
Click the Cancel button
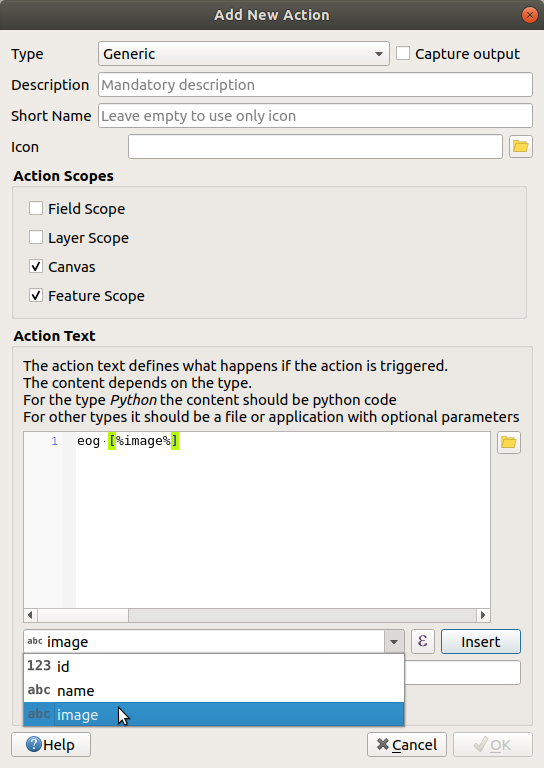click(407, 744)
